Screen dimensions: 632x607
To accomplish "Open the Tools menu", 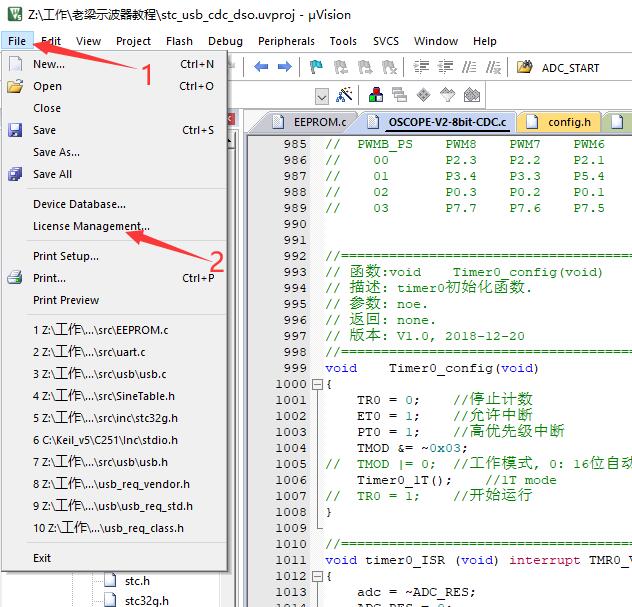I will [343, 41].
